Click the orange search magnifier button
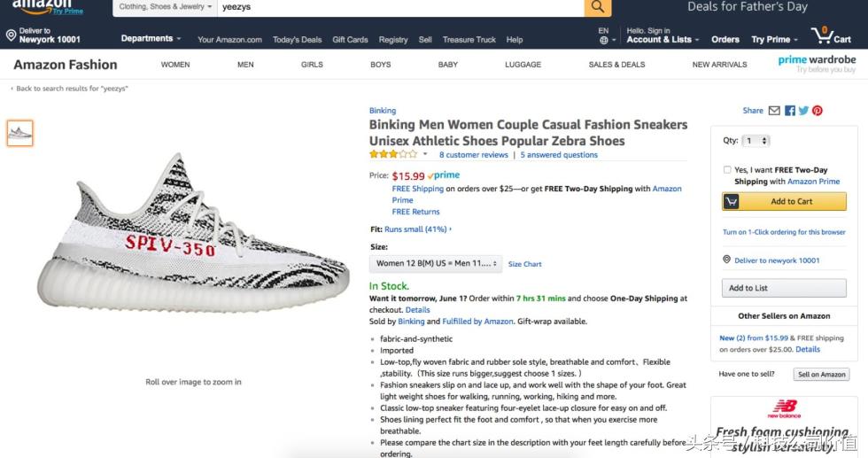 [x=598, y=7]
